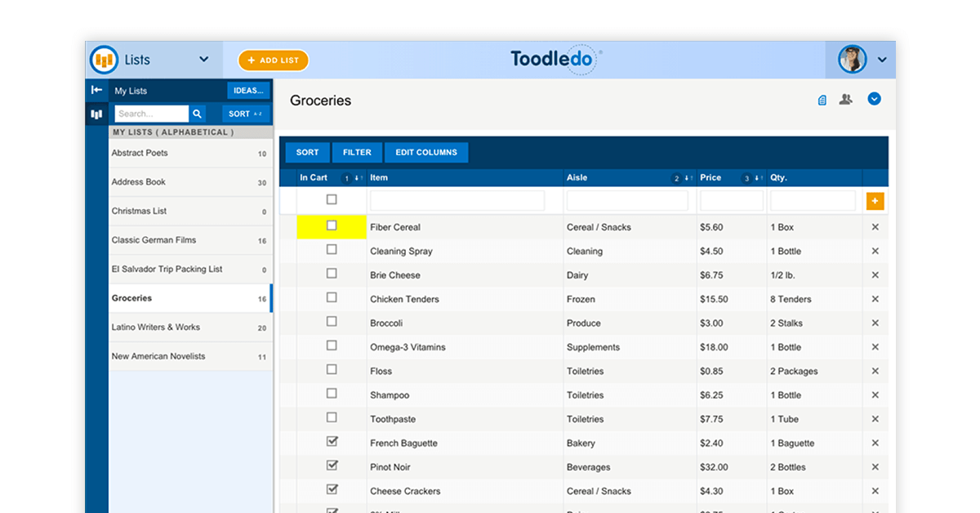Select the Groceries list in sidebar
The width and height of the screenshot is (980, 513).
(x=190, y=298)
